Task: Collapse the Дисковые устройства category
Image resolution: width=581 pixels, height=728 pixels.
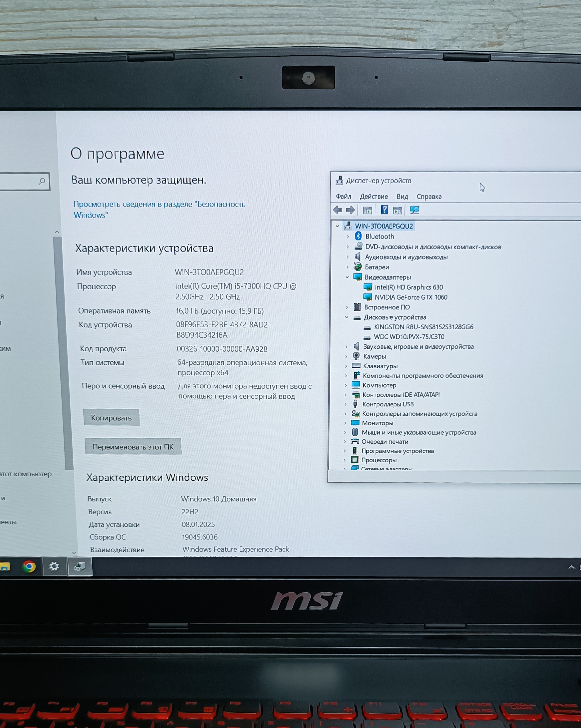Action: tap(347, 317)
